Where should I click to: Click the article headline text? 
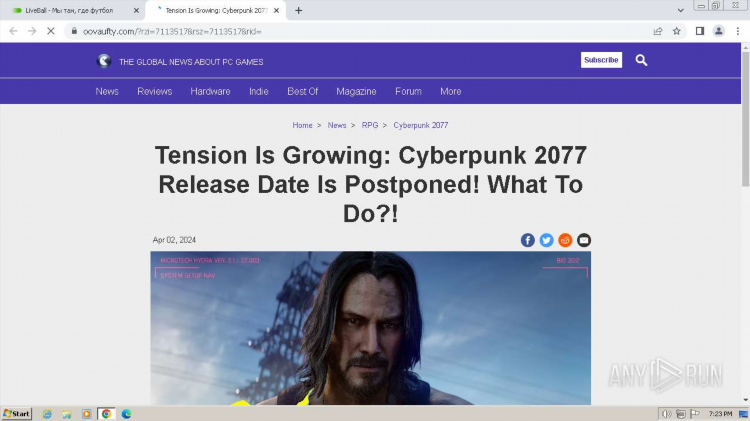371,184
